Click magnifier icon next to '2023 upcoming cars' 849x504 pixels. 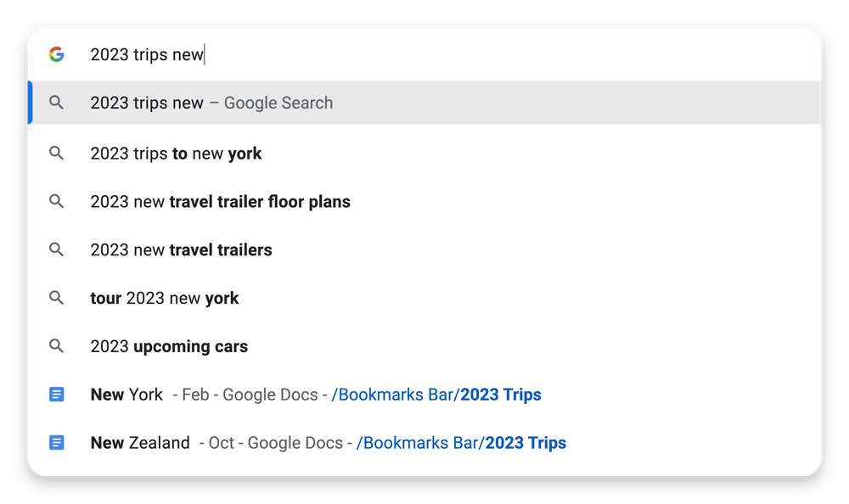coord(56,346)
